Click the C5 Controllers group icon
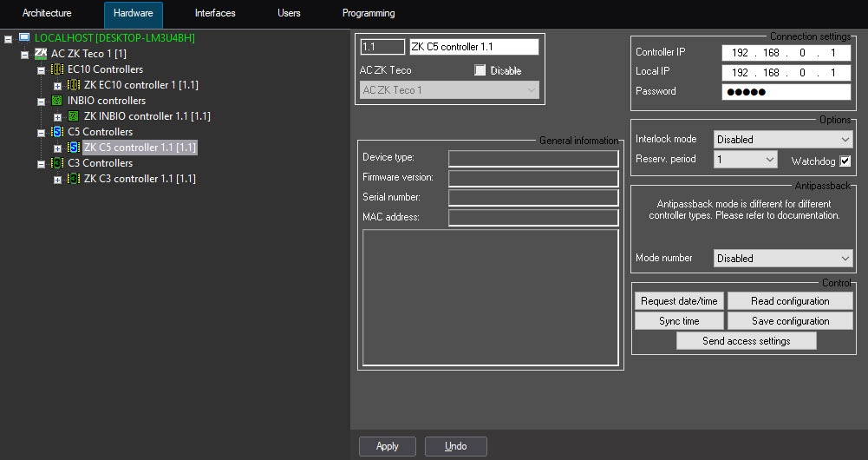Screen dimensions: 868x460 pos(57,132)
